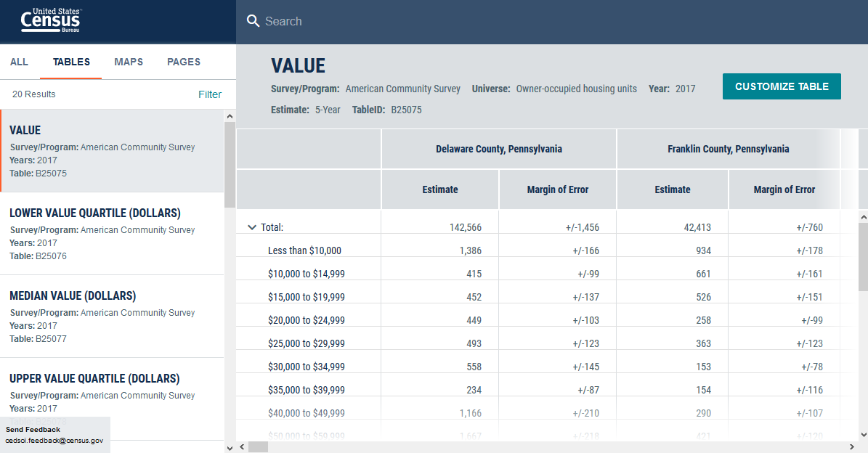
Task: Open the PAGES tab
Action: 184,62
